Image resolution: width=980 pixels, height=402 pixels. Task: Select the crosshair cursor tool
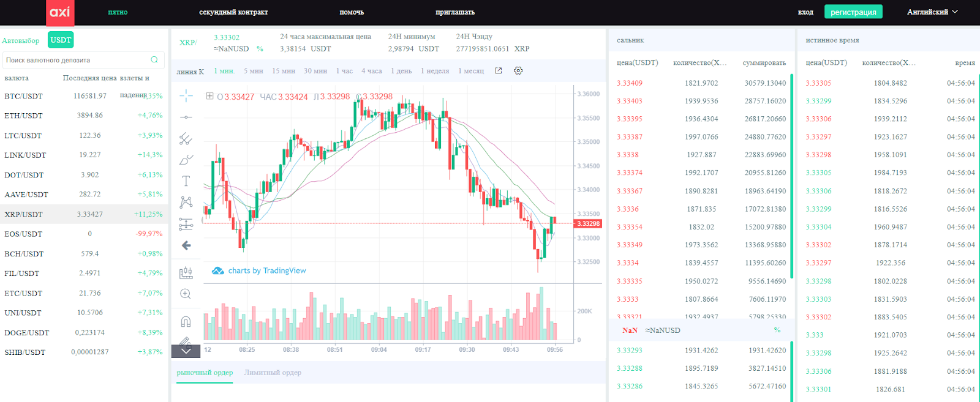point(186,95)
